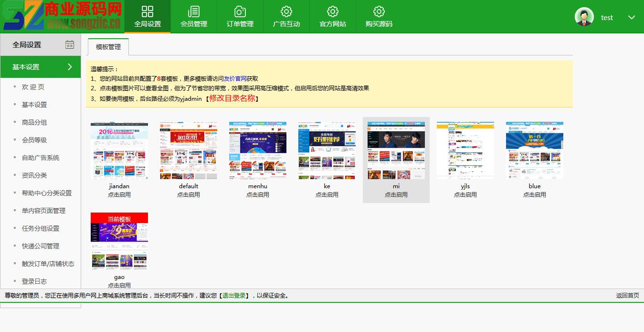Image resolution: width=644 pixels, height=332 pixels.
Task: Click 返回首页 at bottom right
Action: (628, 295)
